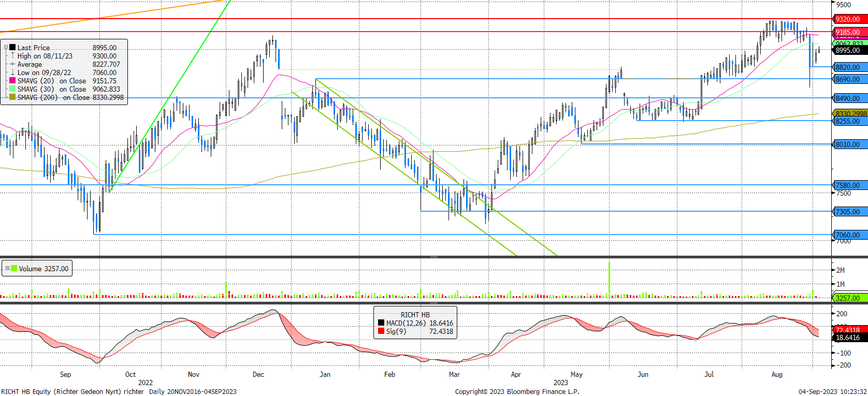The height and width of the screenshot is (396, 868).
Task: Click the '2M' volume axis tick label
Action: 841,270
